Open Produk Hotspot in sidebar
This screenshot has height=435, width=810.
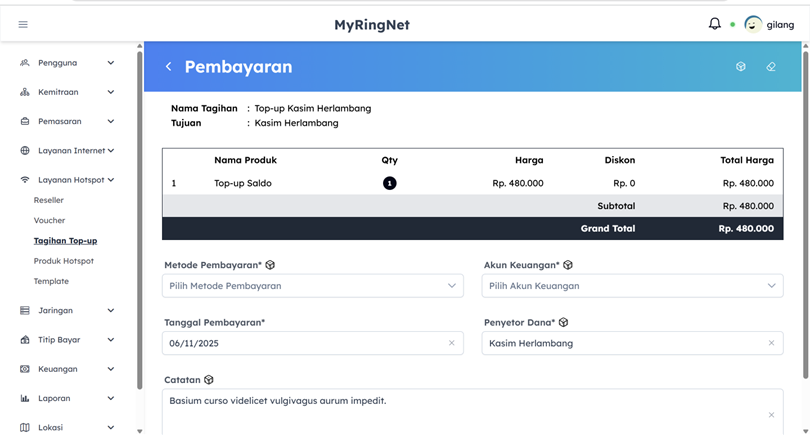coord(64,261)
